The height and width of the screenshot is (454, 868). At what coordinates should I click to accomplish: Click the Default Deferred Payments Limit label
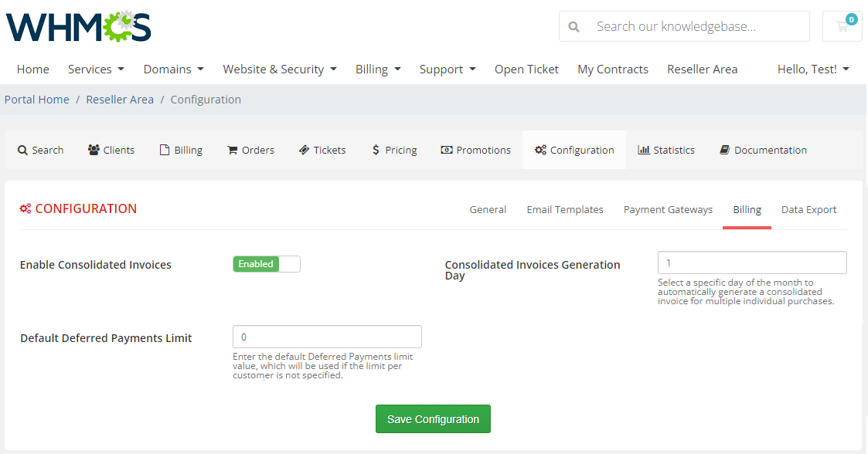(x=106, y=338)
